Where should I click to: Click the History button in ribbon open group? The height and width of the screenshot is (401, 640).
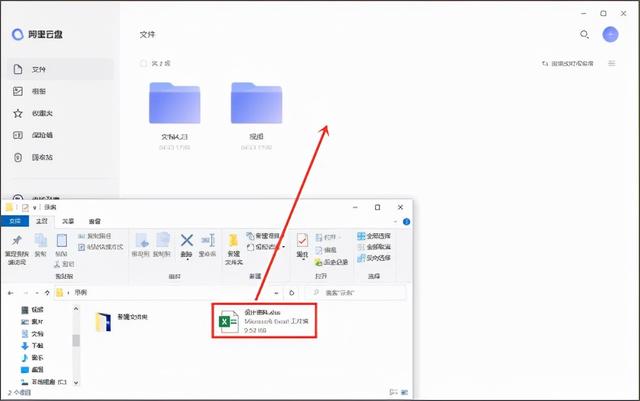(331, 262)
